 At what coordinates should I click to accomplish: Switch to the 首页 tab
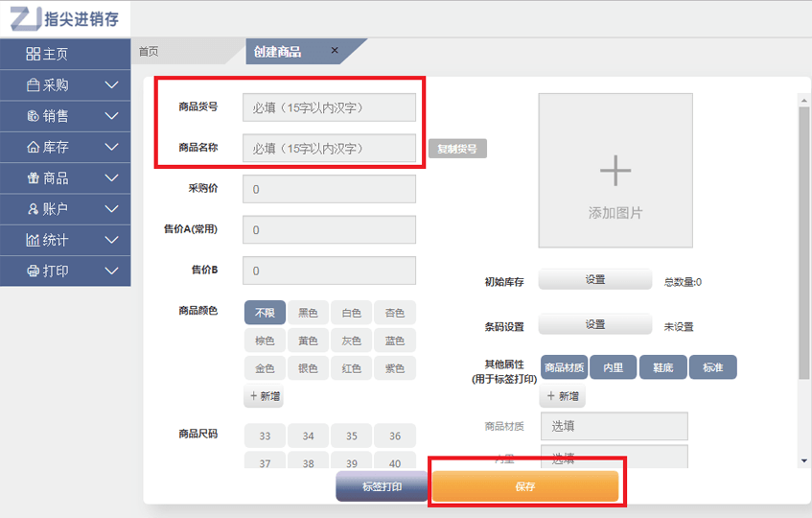(149, 52)
